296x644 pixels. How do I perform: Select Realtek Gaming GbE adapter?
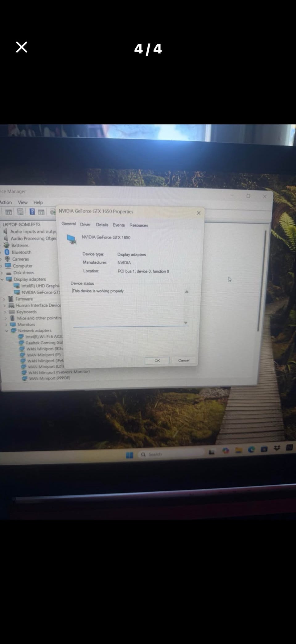click(x=44, y=343)
